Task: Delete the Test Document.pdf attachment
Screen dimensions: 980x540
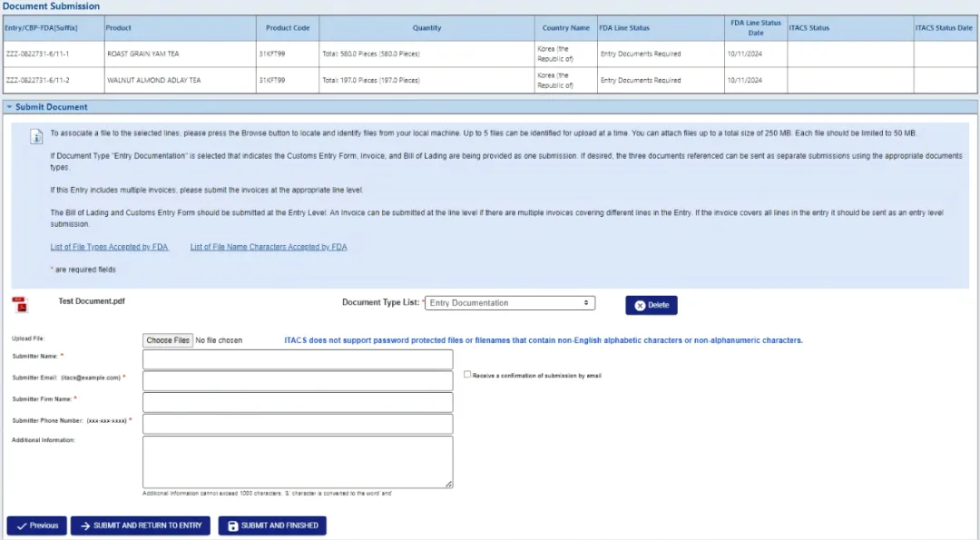Action: [x=652, y=305]
